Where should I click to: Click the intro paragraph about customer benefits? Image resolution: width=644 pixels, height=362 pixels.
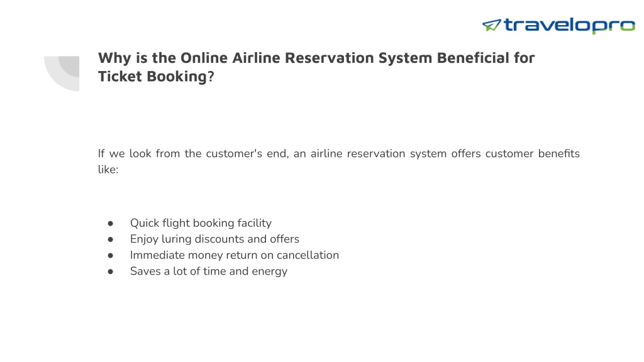point(339,162)
